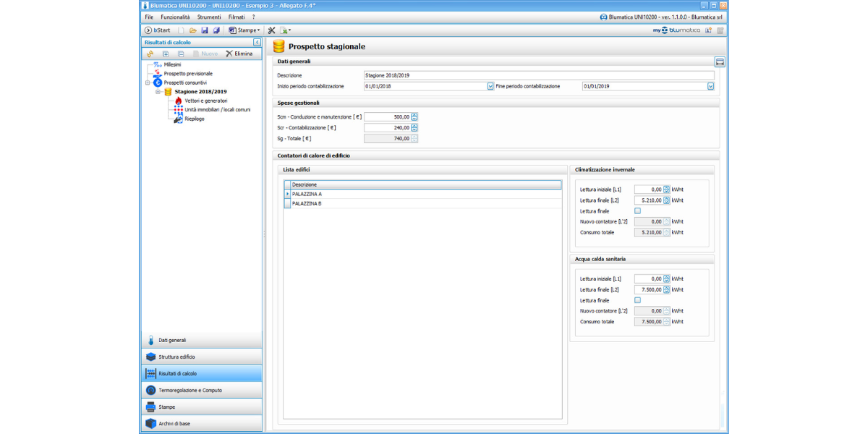868x434 pixels.
Task: Toggle Lettura finale checkbox under Climatizzazione invernale
Action: pos(637,211)
